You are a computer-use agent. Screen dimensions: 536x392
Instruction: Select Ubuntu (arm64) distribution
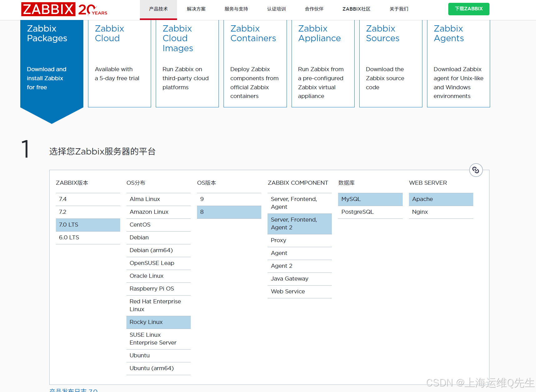(159, 368)
